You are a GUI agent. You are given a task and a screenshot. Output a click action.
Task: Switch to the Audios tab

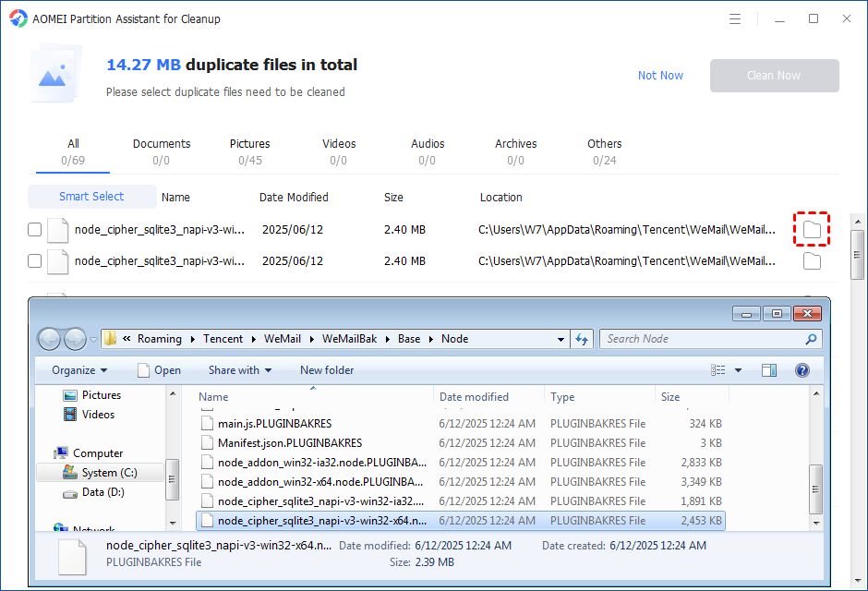tap(428, 151)
